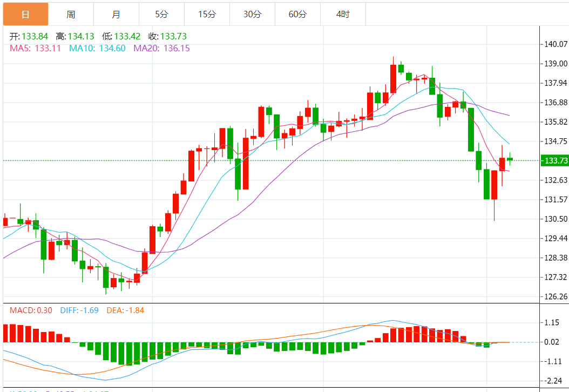This screenshot has width=569, height=392.
Task: Click the 129.44 price axis label
Action: (x=556, y=239)
